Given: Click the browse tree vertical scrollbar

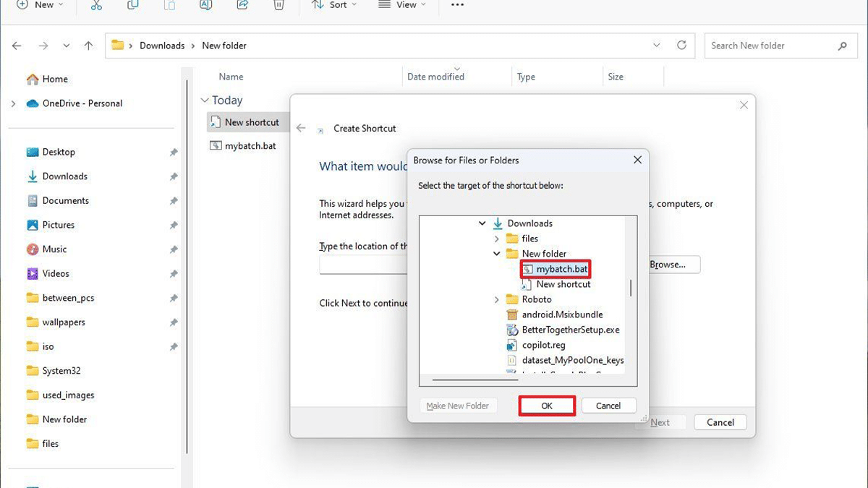Looking at the screenshot, I should [x=631, y=288].
